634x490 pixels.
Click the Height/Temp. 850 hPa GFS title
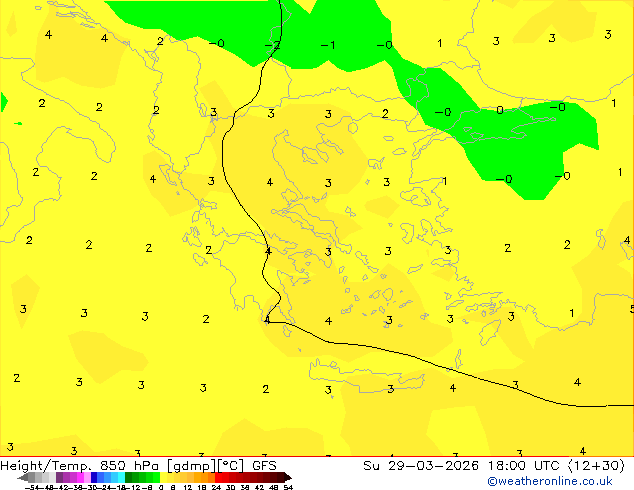(x=138, y=466)
